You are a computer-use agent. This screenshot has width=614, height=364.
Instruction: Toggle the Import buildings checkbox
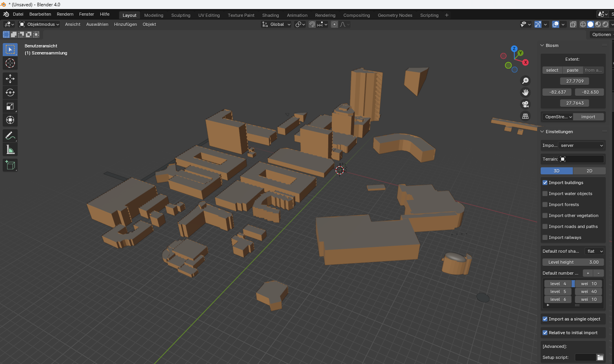[545, 183]
